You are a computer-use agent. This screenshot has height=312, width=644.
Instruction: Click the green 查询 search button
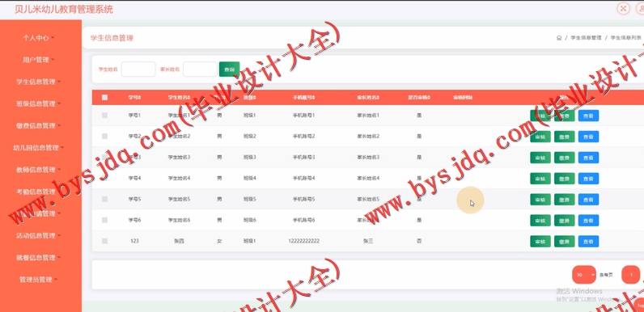point(229,70)
